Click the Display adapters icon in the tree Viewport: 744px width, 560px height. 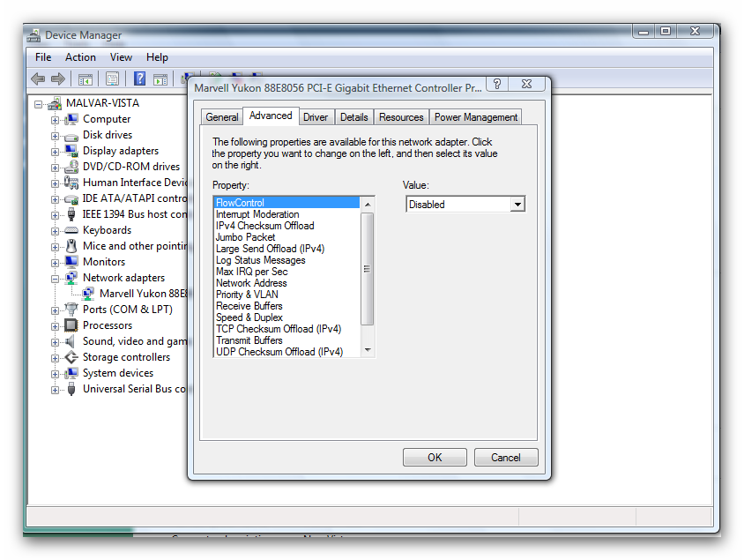coord(71,151)
